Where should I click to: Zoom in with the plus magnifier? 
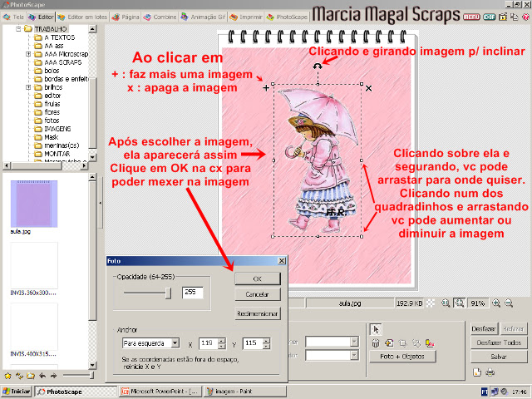tap(496, 303)
